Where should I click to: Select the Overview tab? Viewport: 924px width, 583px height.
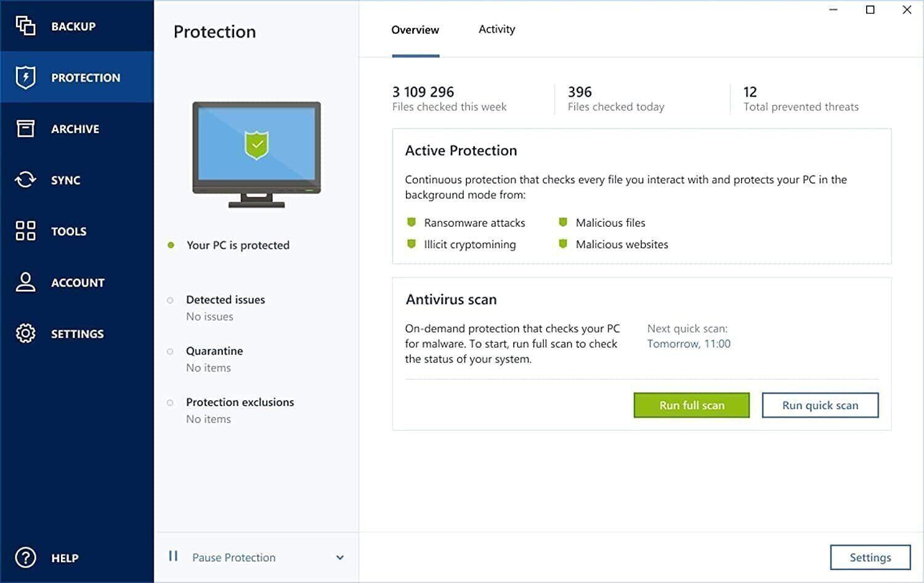point(415,30)
